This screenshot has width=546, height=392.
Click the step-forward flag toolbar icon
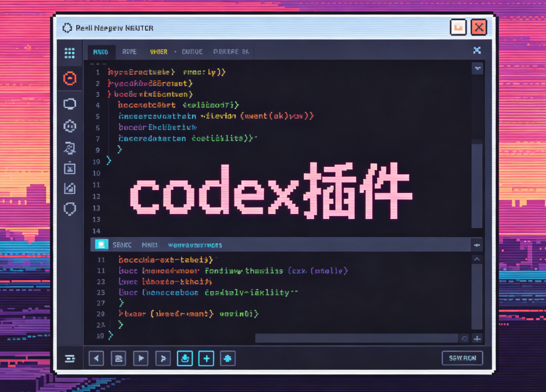pos(163,358)
